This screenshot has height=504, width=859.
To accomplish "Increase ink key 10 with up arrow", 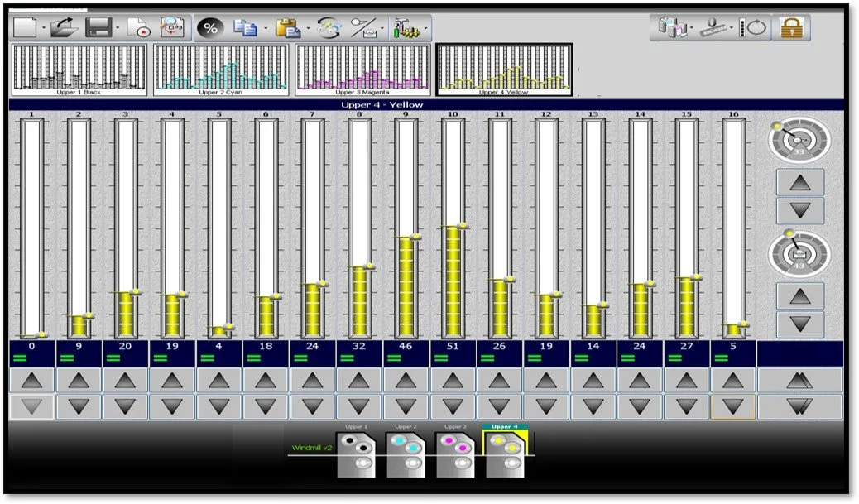I will [x=453, y=380].
